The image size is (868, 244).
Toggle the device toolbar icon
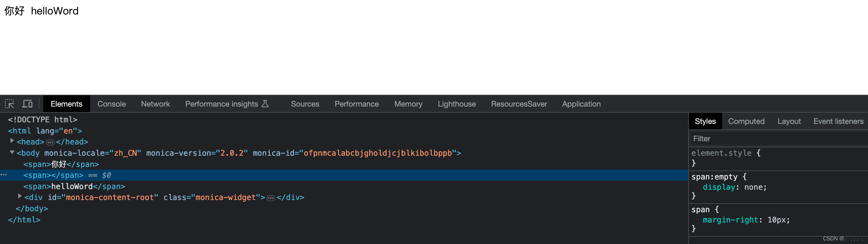[x=27, y=104]
